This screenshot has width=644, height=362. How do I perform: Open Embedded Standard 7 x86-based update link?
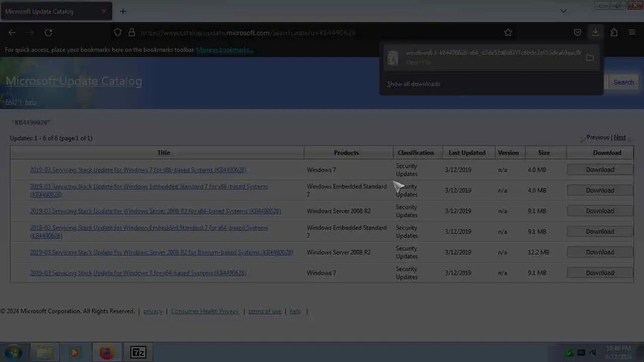pyautogui.click(x=149, y=191)
